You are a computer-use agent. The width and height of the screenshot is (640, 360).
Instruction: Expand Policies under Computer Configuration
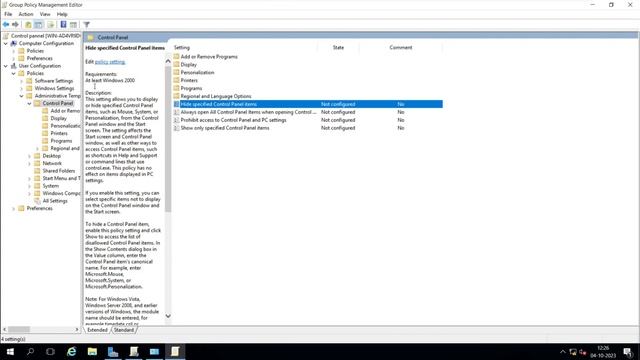click(x=13, y=51)
